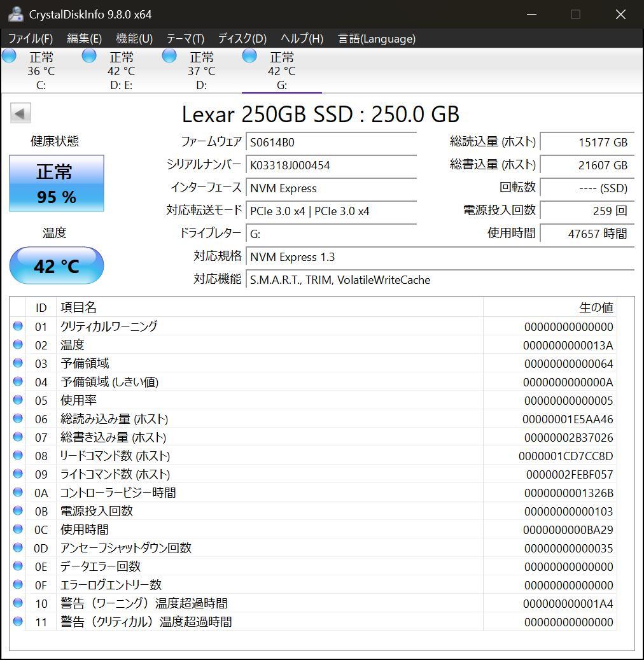Click the 42 °C temperature button
The width and height of the screenshot is (644, 660).
pos(57,265)
